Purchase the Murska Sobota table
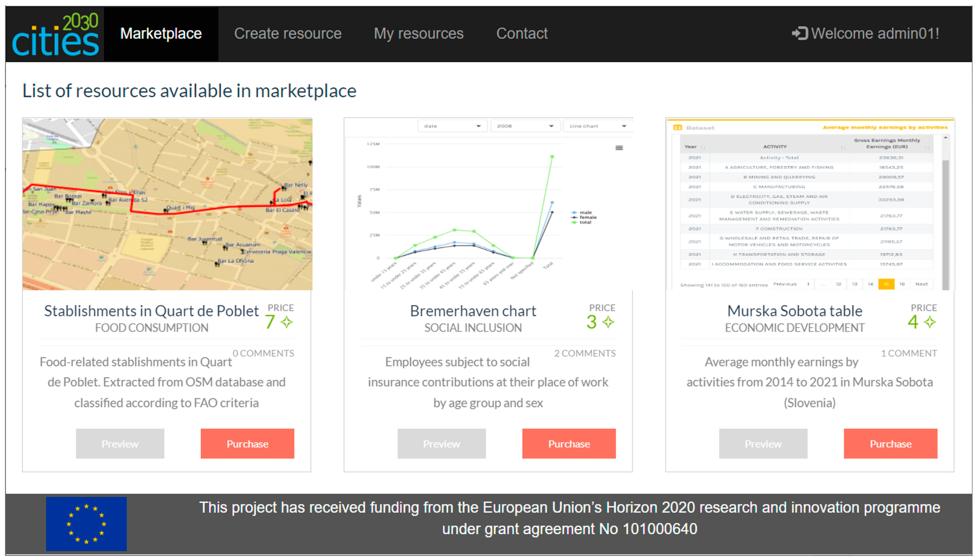Viewport: 977px width, 560px height. [891, 443]
